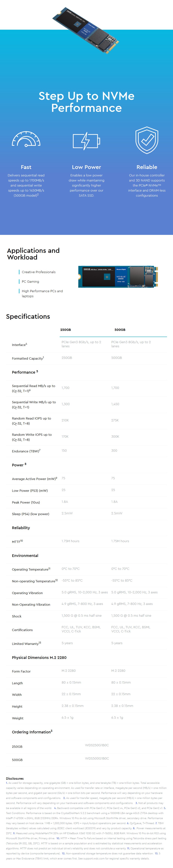
Task: Click the Specifications section heading
Action: [x=28, y=316]
